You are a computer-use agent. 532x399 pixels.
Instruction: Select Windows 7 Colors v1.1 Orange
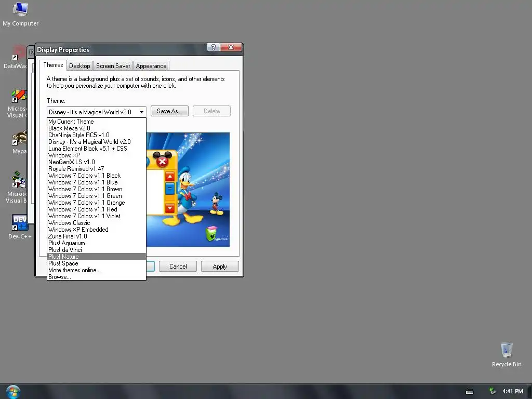pyautogui.click(x=96, y=203)
